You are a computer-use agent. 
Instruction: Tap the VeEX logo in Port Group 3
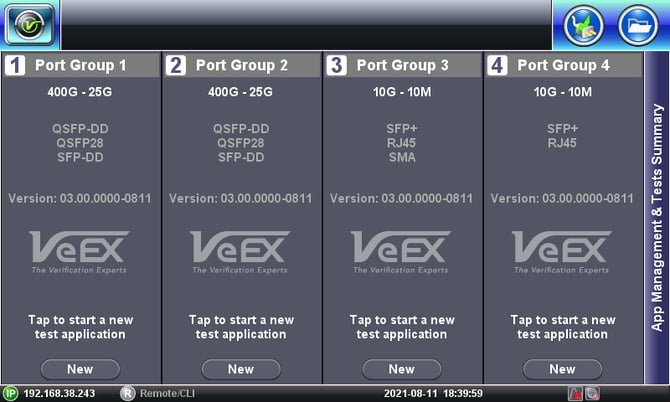pos(400,252)
